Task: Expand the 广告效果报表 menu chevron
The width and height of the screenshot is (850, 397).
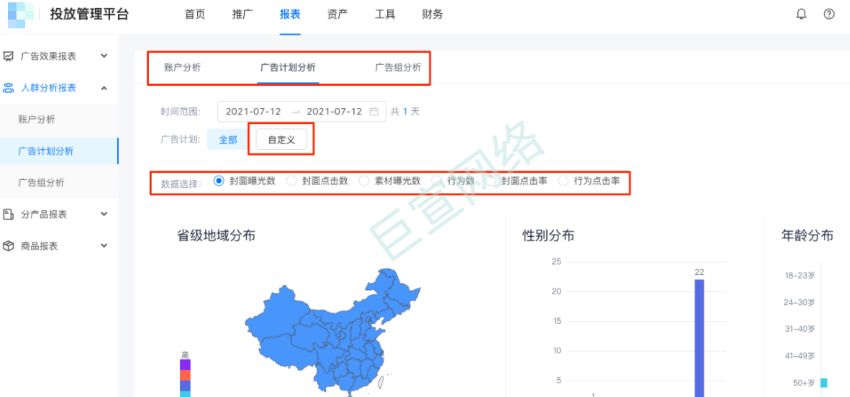Action: [105, 56]
